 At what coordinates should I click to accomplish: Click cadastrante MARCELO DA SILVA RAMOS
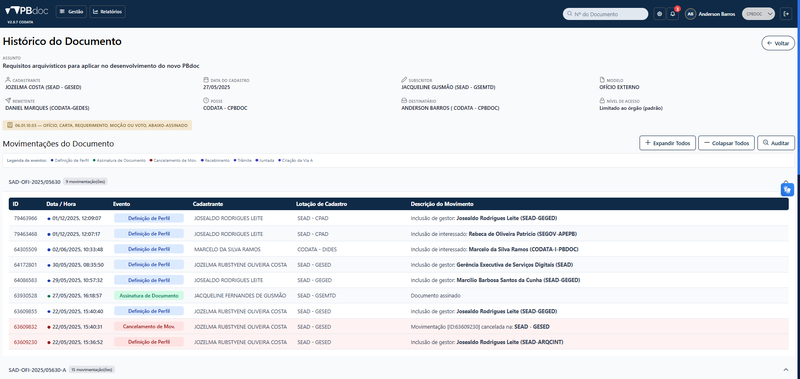point(228,249)
